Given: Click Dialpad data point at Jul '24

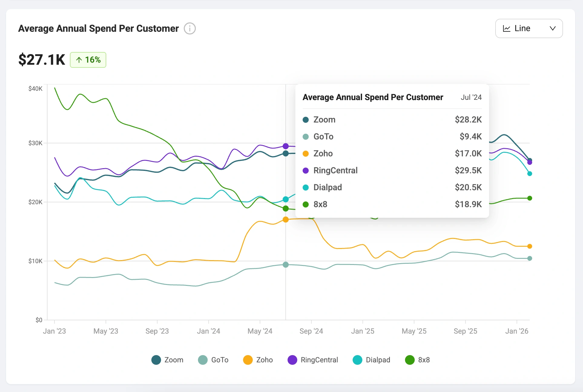Looking at the screenshot, I should [285, 199].
